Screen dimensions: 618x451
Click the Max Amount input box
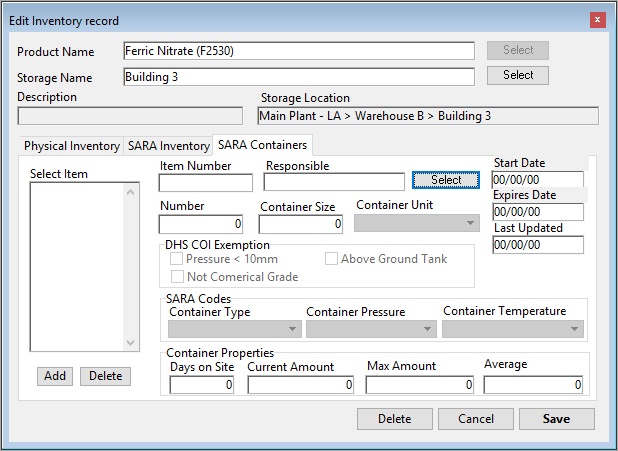click(420, 384)
